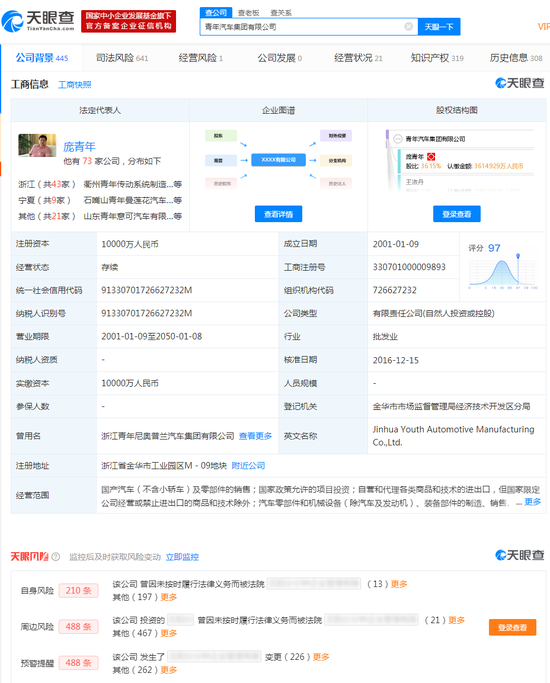Click the 天眼查 watermark logo above equity chart
Viewport: 550px width, 683px height.
520,83
